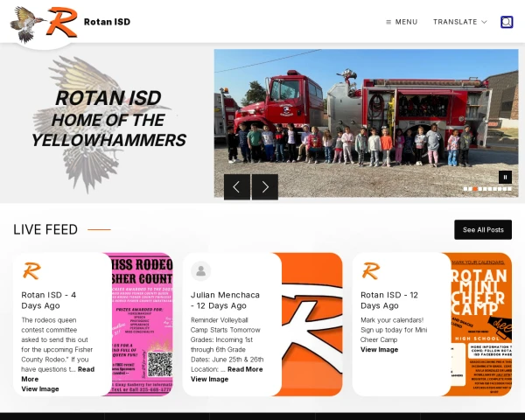
Task: Open the Rotan Mini Cheer Camp flyer
Action: [x=481, y=325]
